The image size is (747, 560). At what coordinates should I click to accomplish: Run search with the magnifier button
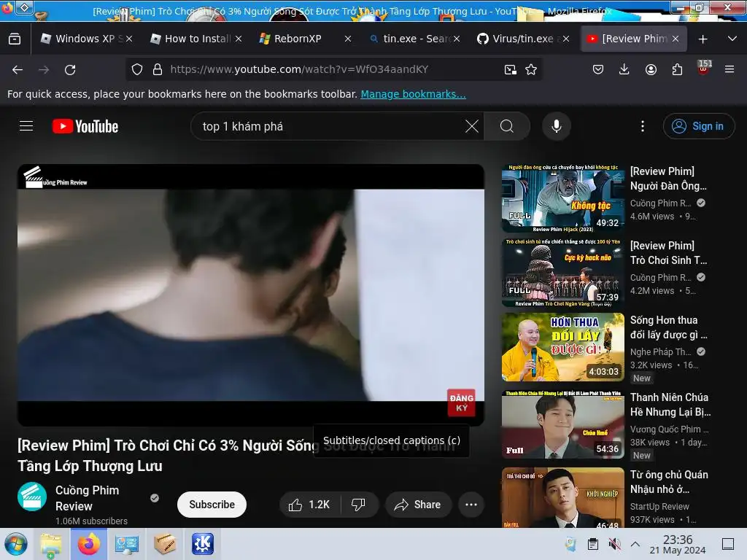(x=507, y=126)
